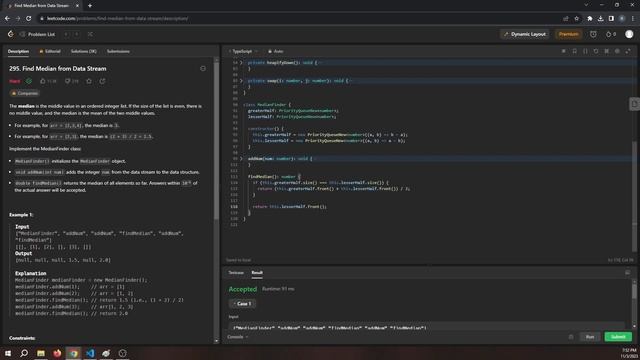
Task: Click the Accepted result text
Action: click(x=242, y=289)
